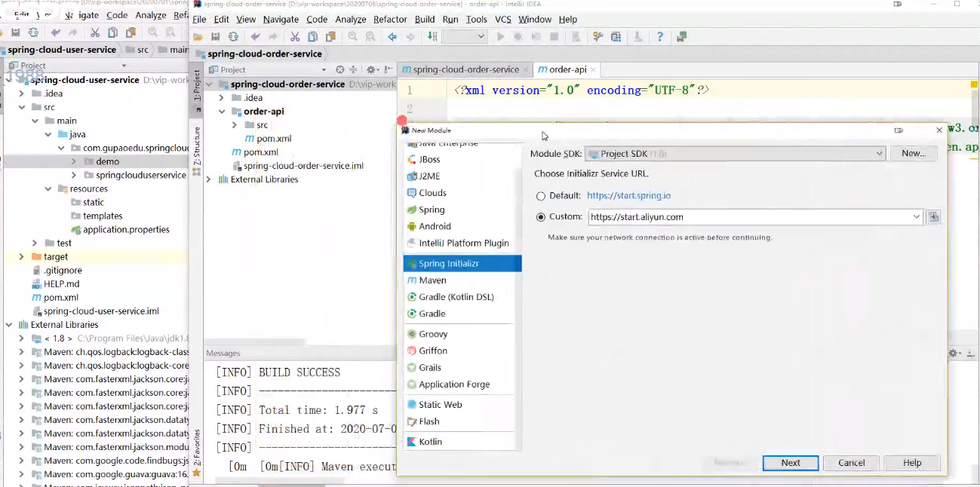
Task: Expand .idea folder in order-service tree
Action: [x=222, y=98]
